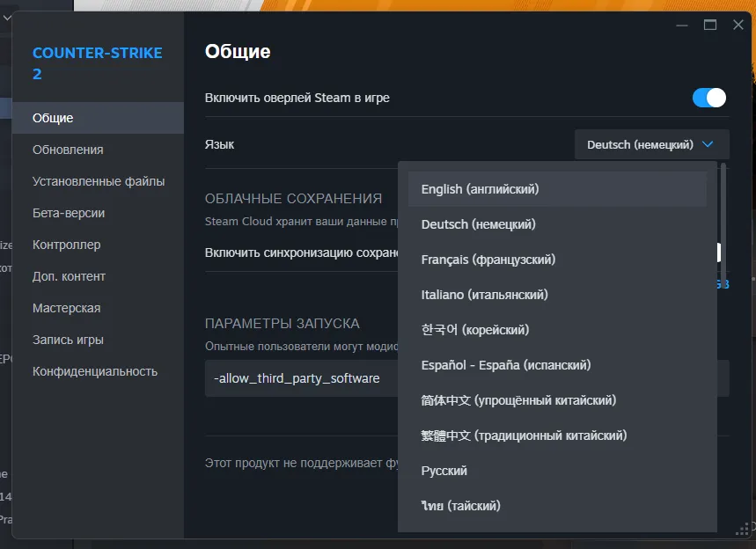Click the dropdown chevron beside Deutsch (немецкий)
This screenshot has width=756, height=549.
pos(708,144)
